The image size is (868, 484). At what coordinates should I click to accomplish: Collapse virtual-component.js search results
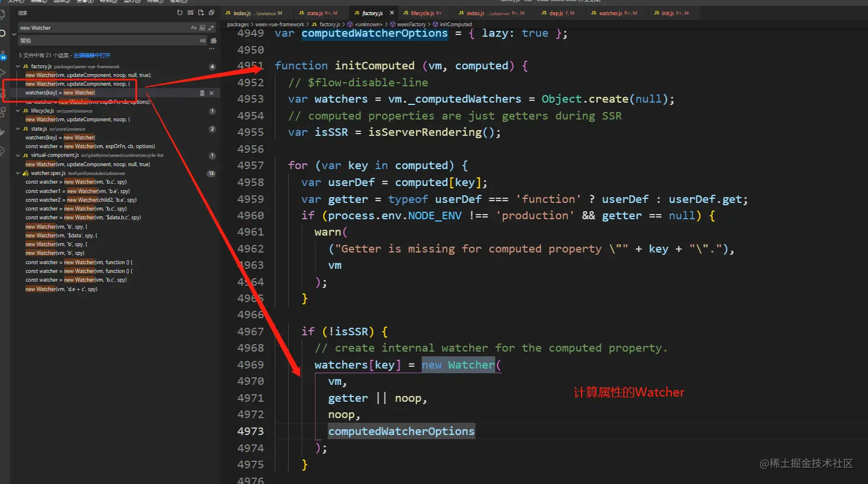point(17,156)
